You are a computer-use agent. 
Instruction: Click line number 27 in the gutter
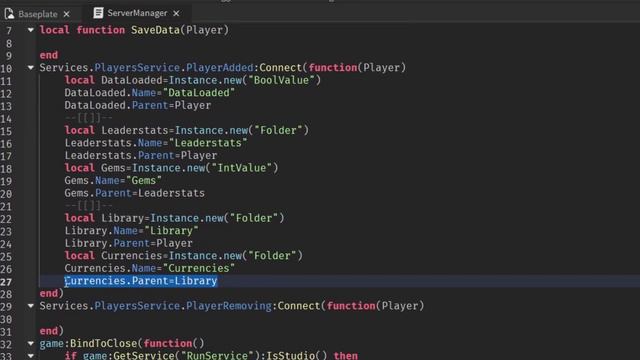coord(6,282)
